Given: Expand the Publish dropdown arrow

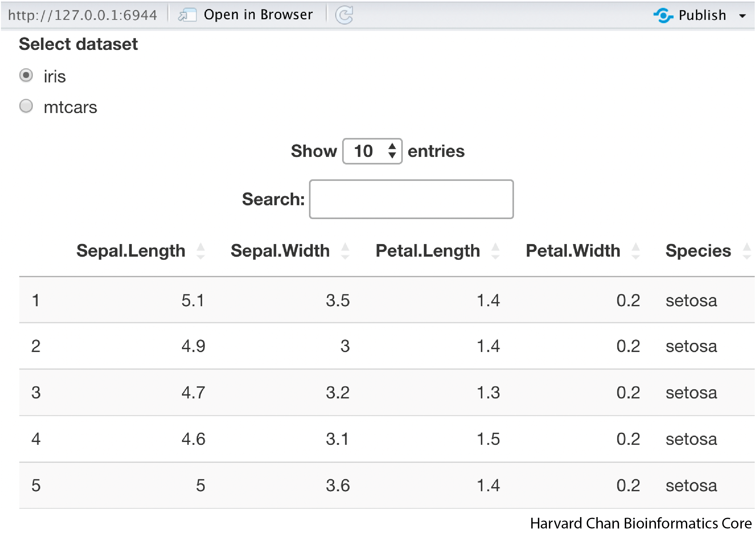Looking at the screenshot, I should [x=742, y=16].
